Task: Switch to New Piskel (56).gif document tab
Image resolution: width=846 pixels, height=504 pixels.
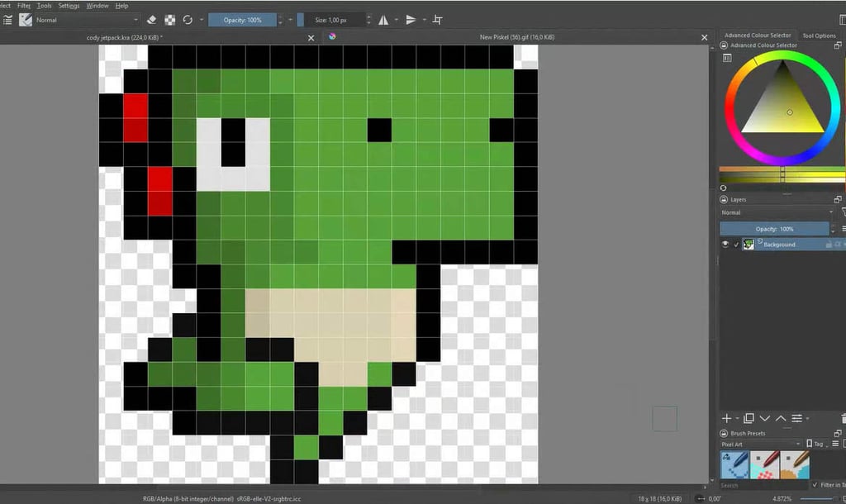Action: [x=517, y=37]
